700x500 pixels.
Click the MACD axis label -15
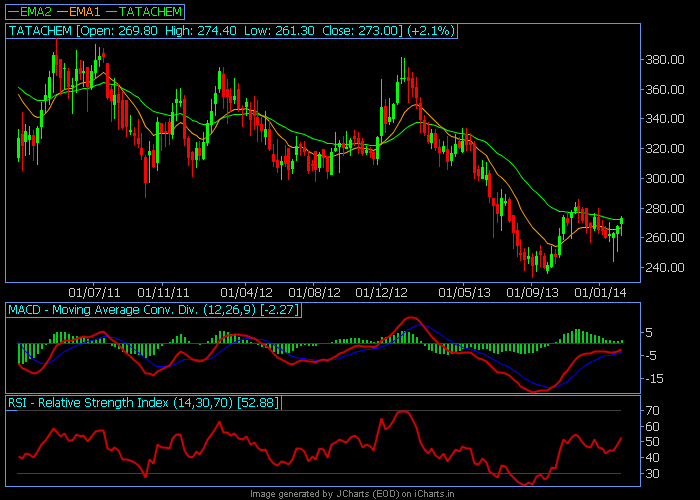(652, 379)
